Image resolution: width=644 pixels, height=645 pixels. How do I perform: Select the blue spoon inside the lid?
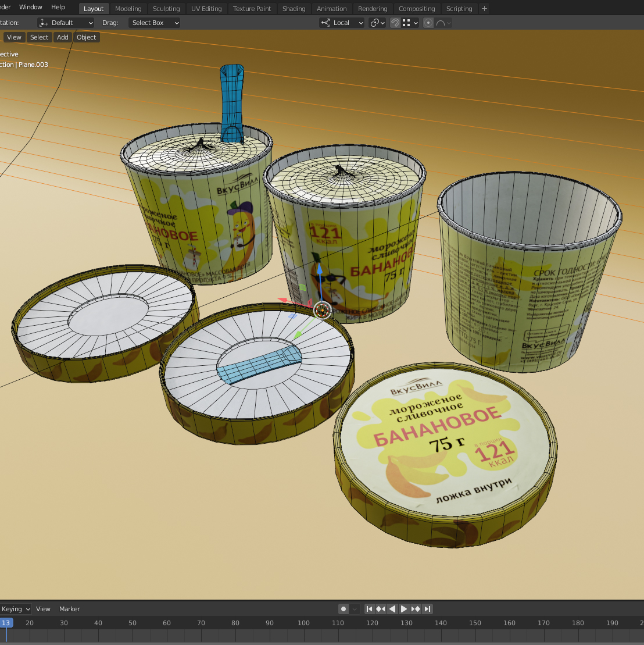pyautogui.click(x=259, y=364)
